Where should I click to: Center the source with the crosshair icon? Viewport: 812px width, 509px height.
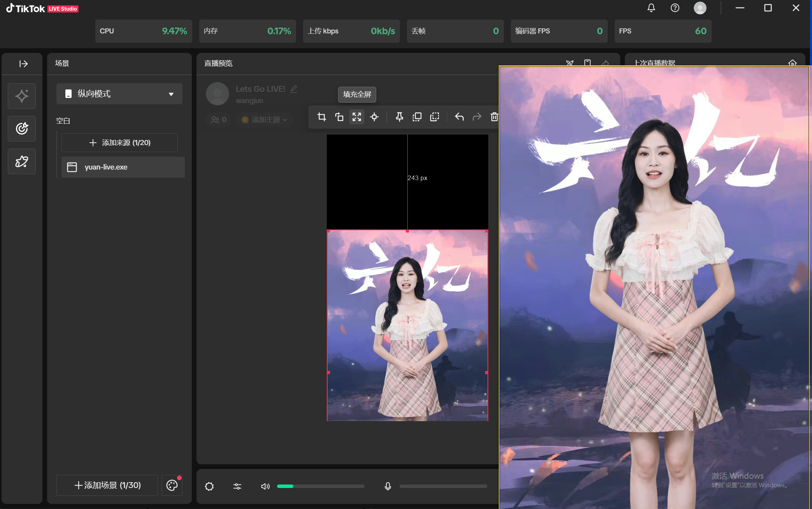(x=374, y=117)
